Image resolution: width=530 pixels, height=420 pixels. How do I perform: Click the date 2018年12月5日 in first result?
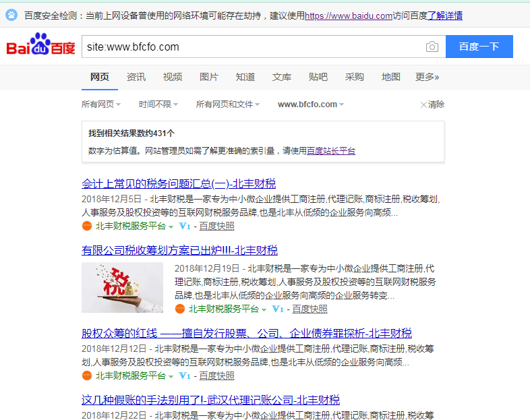pos(111,199)
